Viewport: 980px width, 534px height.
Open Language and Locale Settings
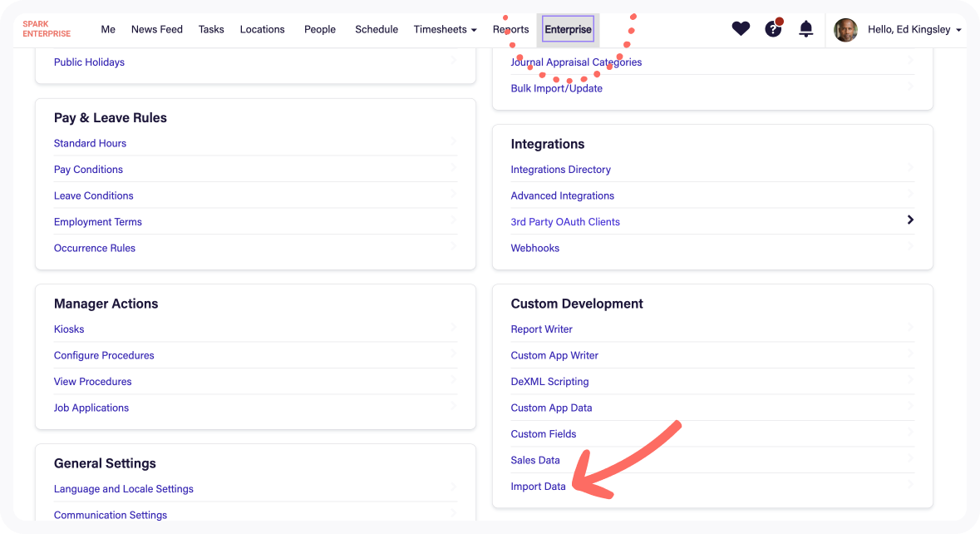point(123,488)
